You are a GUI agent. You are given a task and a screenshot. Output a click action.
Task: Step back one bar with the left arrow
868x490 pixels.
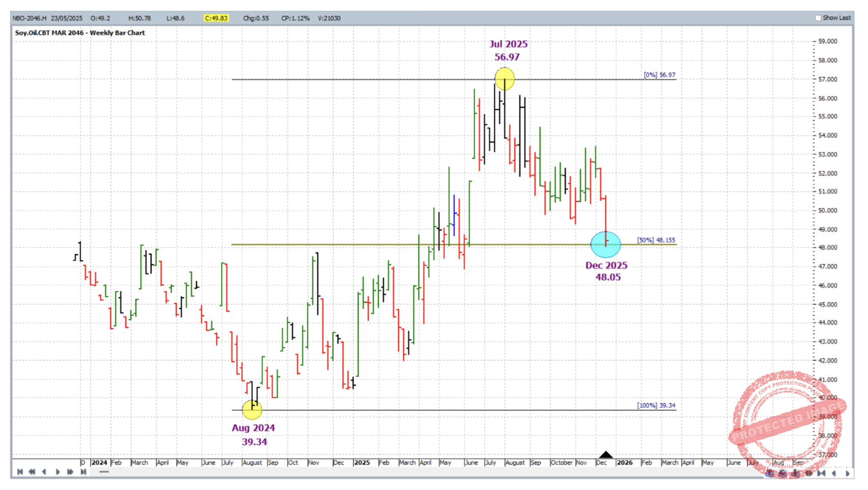coord(44,472)
